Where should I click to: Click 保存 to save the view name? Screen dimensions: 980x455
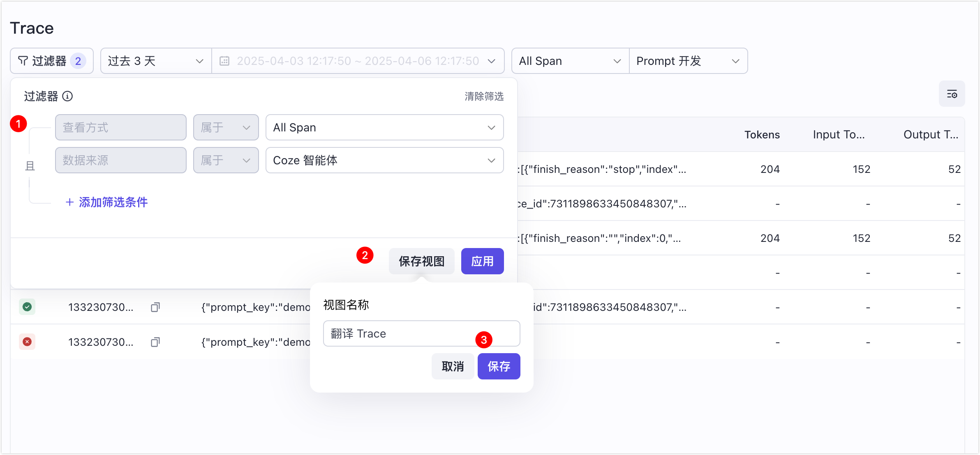point(499,366)
